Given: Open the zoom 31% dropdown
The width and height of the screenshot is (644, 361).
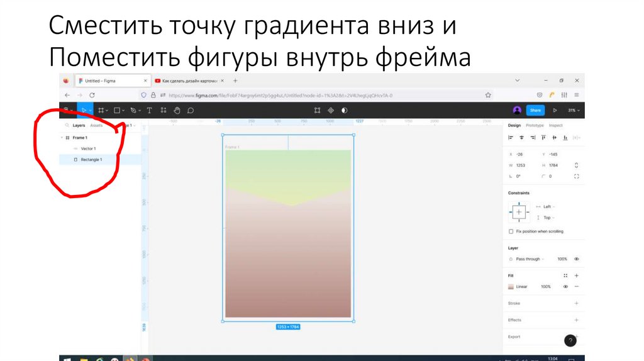Looking at the screenshot, I should pyautogui.click(x=574, y=111).
